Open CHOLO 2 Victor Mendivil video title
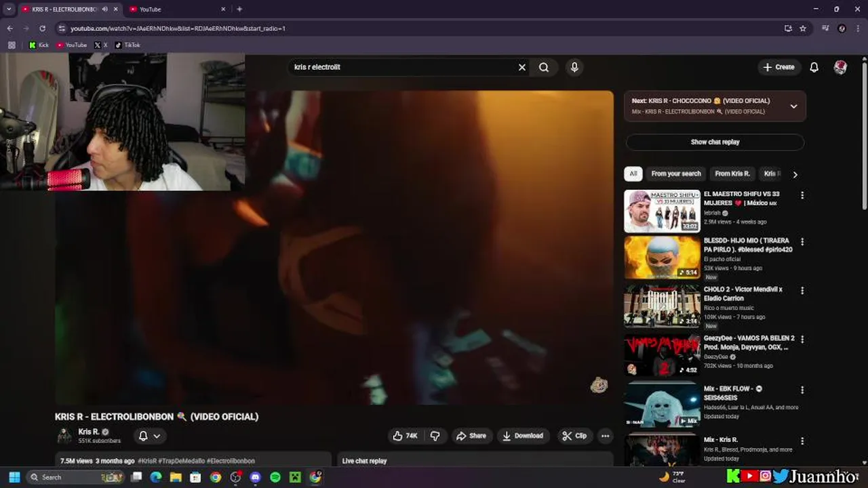The height and width of the screenshot is (488, 868). (743, 293)
